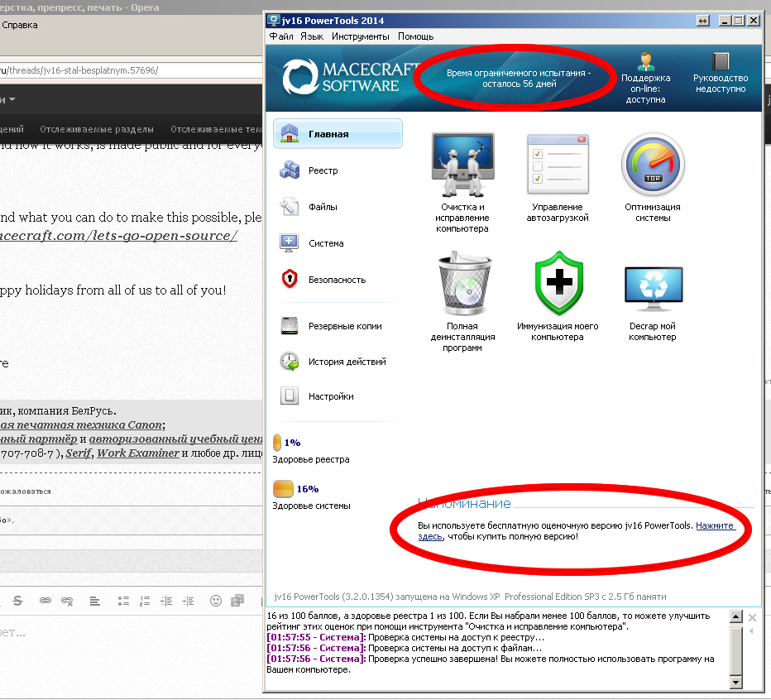Click the Здоровье реестра 1% indicator

click(311, 449)
